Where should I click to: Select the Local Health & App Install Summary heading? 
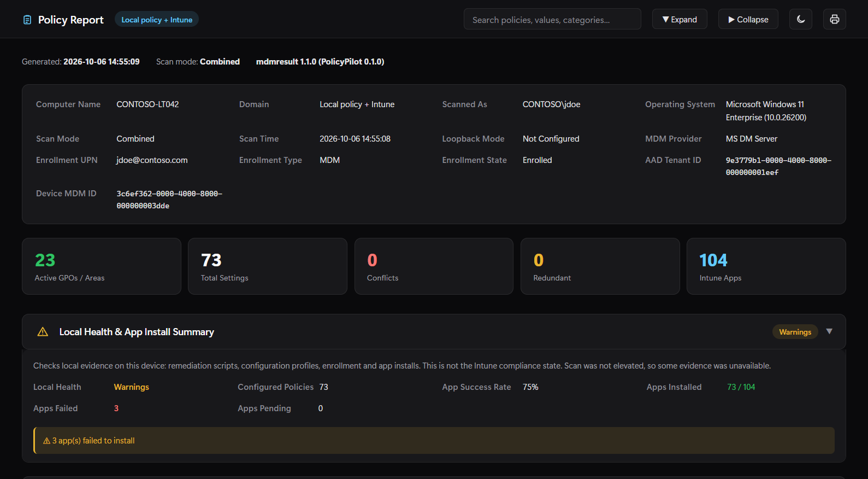point(137,332)
